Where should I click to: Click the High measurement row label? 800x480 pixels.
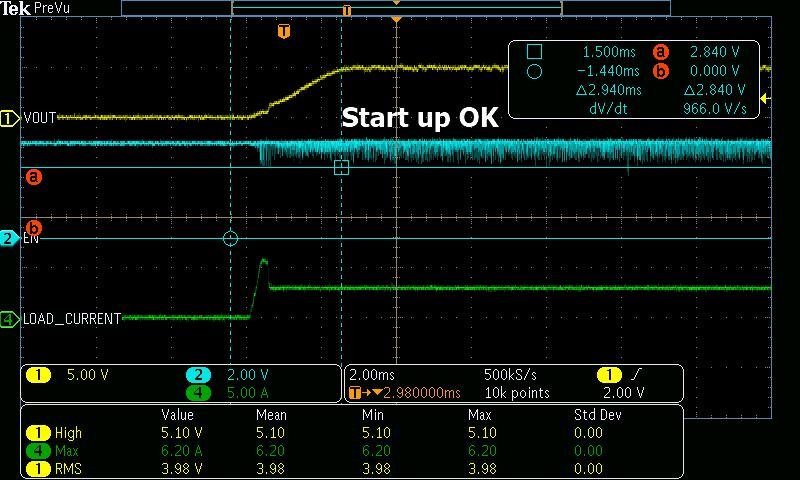[68, 433]
